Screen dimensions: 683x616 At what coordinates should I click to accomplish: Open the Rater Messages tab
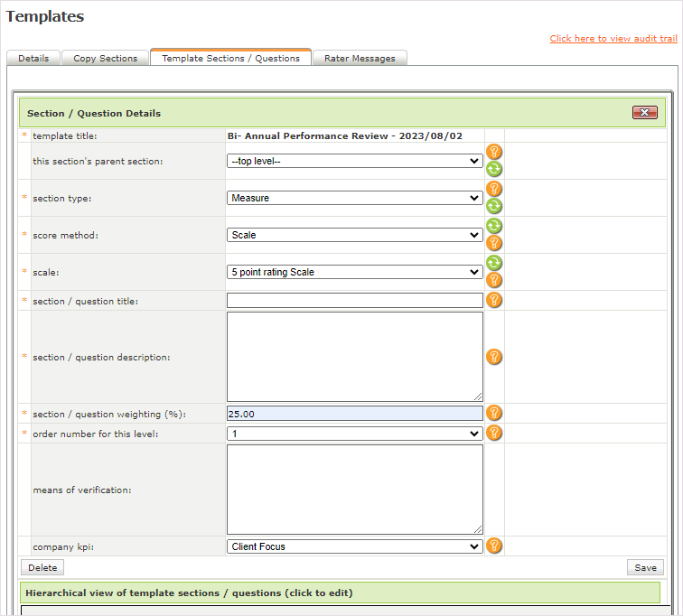pos(360,58)
